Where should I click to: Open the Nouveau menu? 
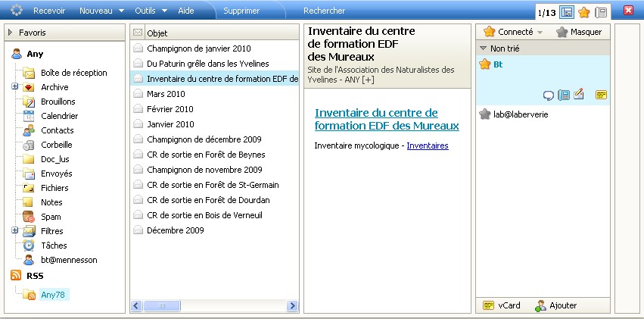[x=101, y=11]
